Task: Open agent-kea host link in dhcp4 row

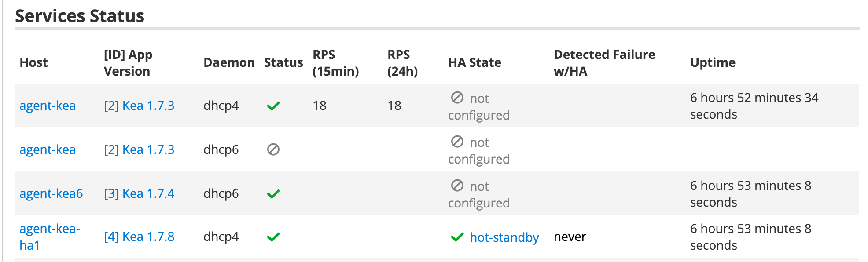Action: coord(48,106)
